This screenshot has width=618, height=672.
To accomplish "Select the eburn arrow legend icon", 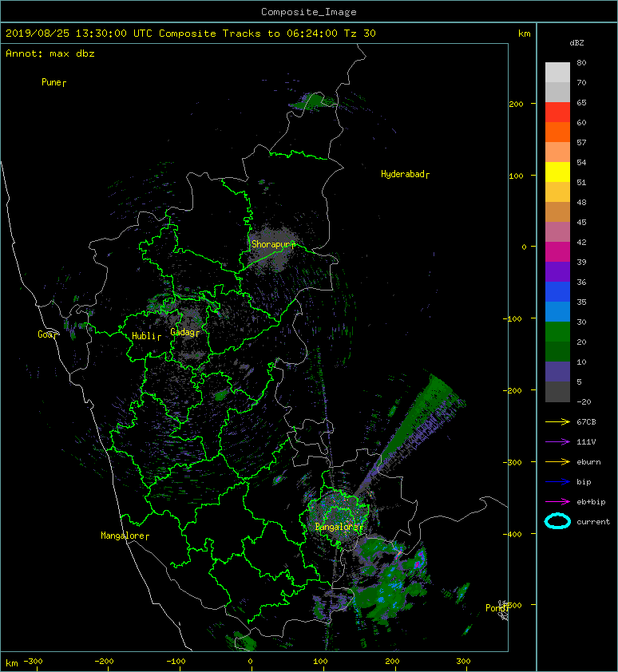I will tap(557, 461).
